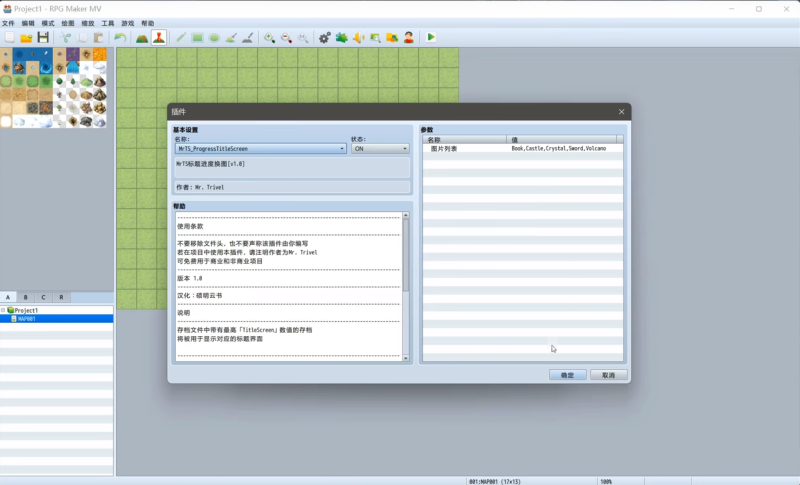
Task: Click the 值 column header in parameters
Action: pyautogui.click(x=561, y=139)
